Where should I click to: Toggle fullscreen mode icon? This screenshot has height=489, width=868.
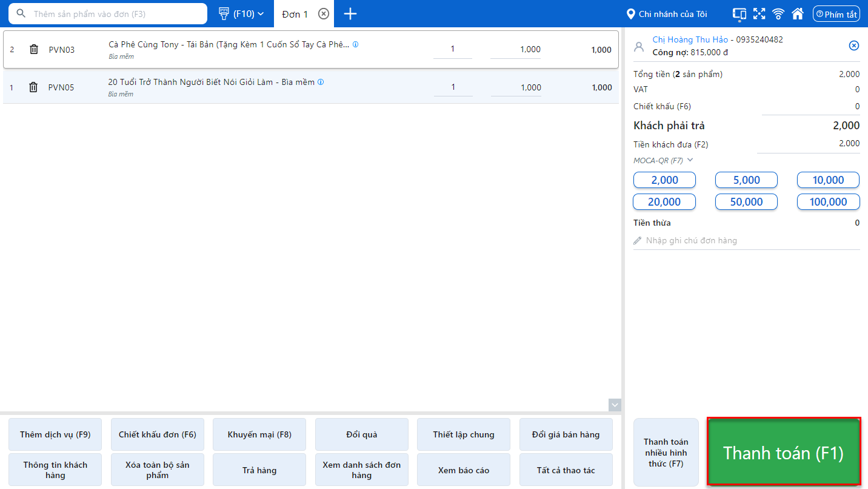click(759, 13)
